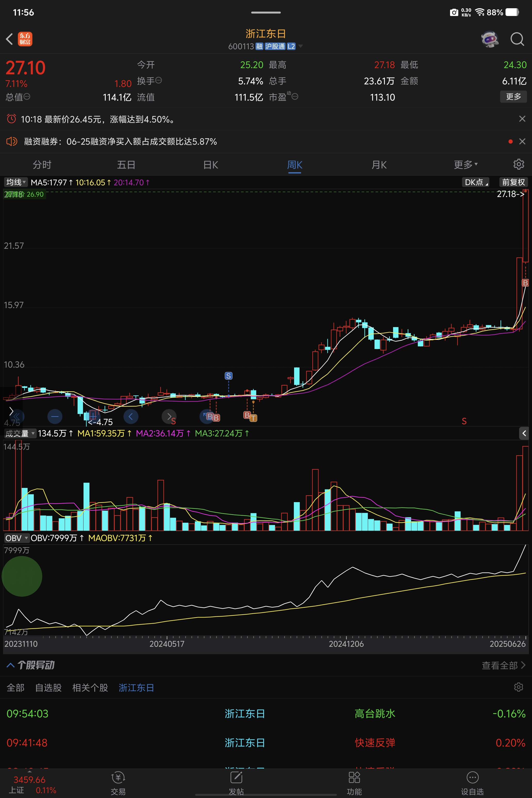Open 发帖 post composer
This screenshot has height=798, width=532.
(236, 783)
